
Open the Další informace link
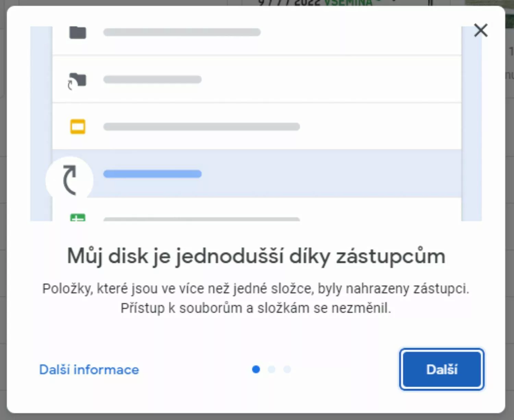click(x=89, y=370)
